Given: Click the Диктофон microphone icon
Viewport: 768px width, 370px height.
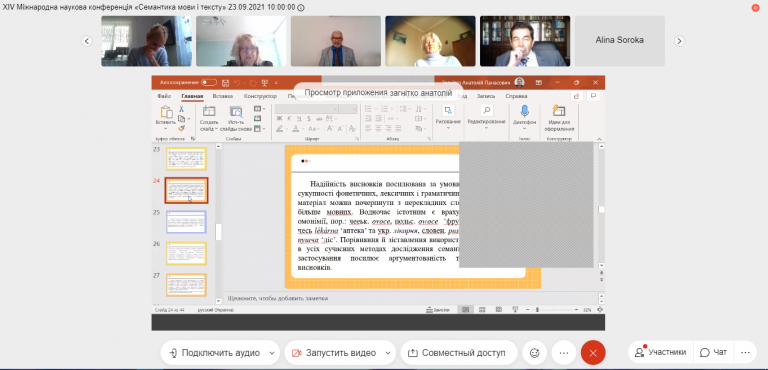Looking at the screenshot, I should click(x=525, y=111).
